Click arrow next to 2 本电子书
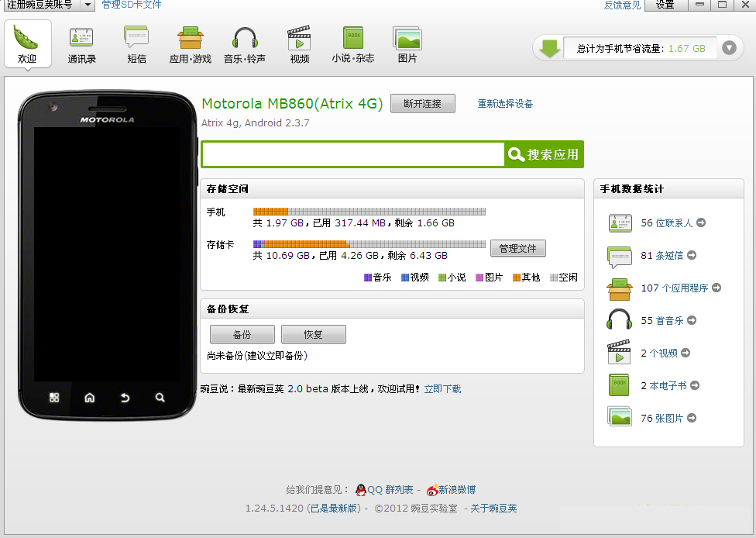The height and width of the screenshot is (538, 756). click(x=695, y=385)
